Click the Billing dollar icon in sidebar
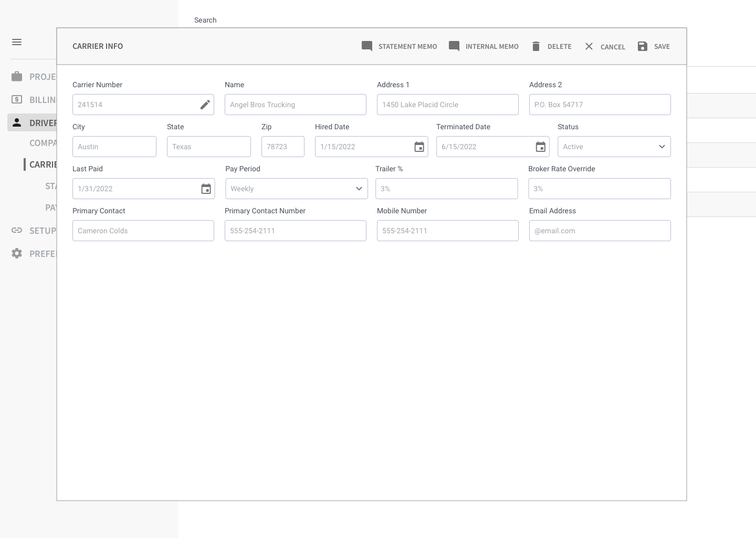Image resolution: width=756 pixels, height=538 pixels. point(17,99)
